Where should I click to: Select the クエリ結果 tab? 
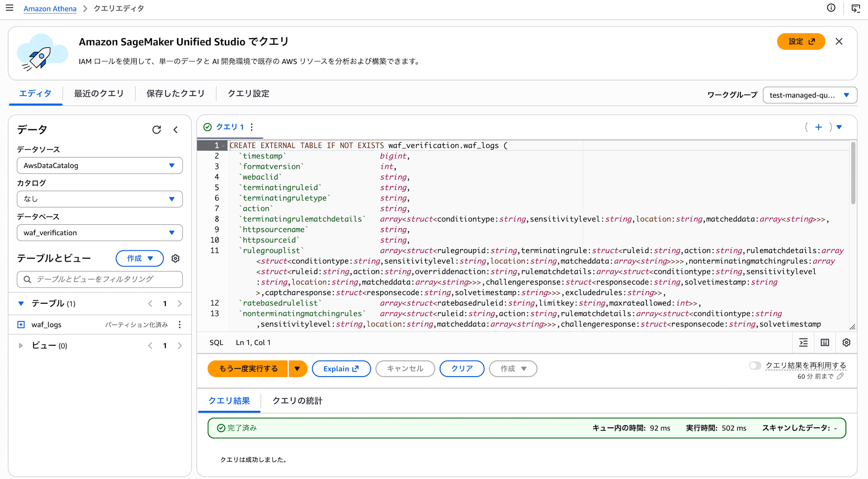pos(229,400)
